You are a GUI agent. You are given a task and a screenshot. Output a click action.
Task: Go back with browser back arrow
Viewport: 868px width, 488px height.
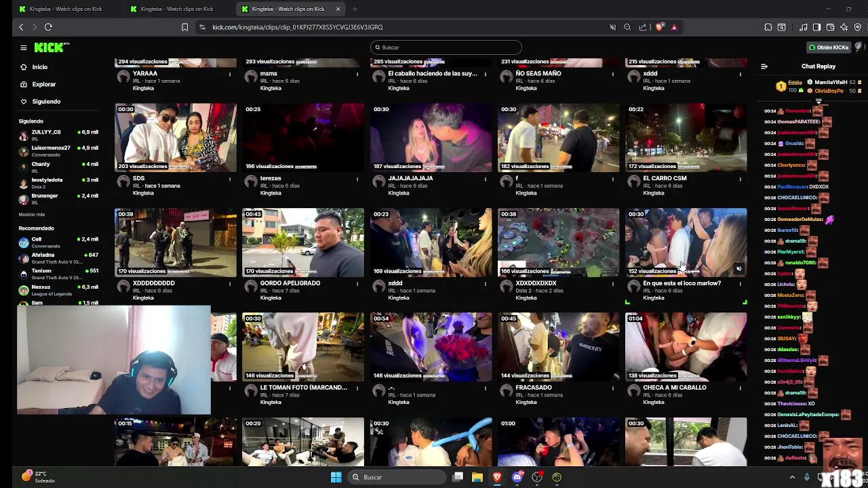[21, 27]
